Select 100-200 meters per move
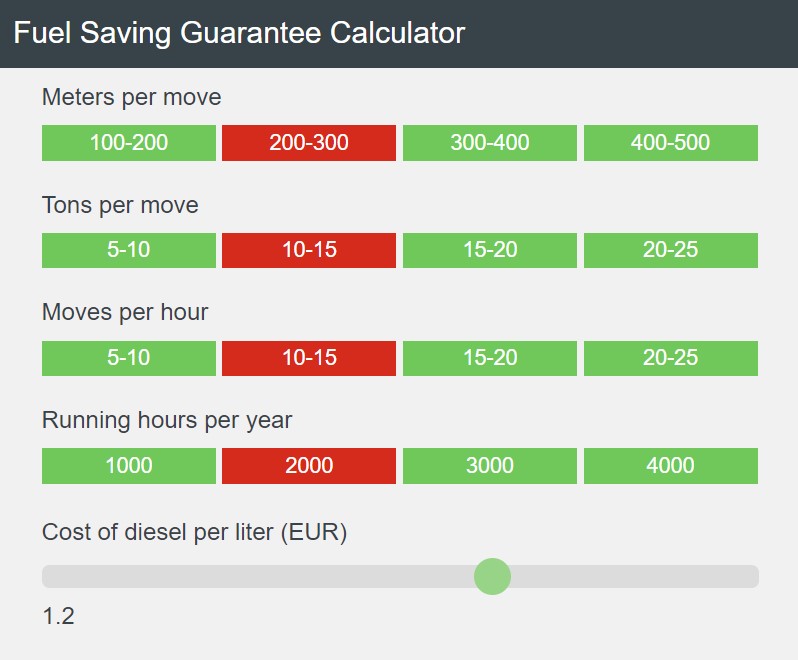This screenshot has height=660, width=798. pos(129,143)
